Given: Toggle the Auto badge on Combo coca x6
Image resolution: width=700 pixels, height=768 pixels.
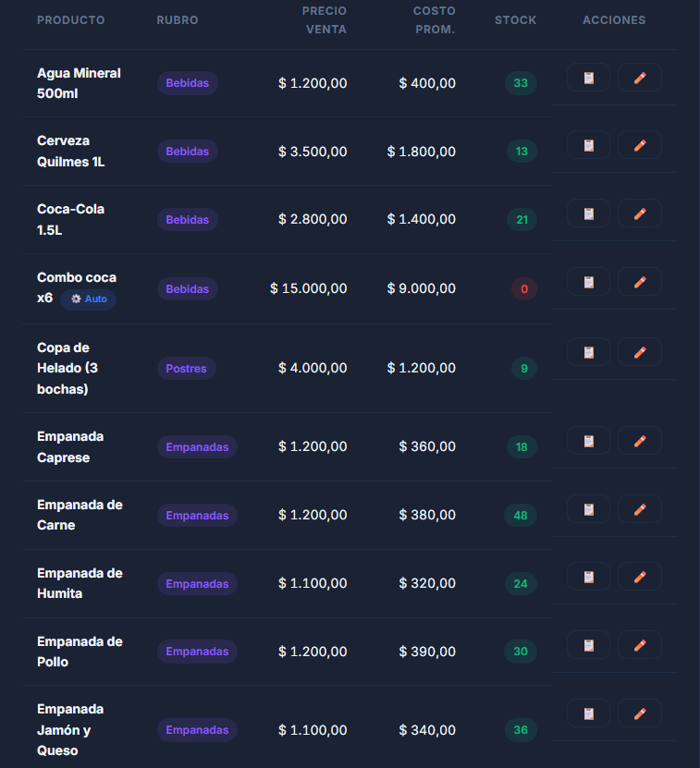Looking at the screenshot, I should coord(88,299).
